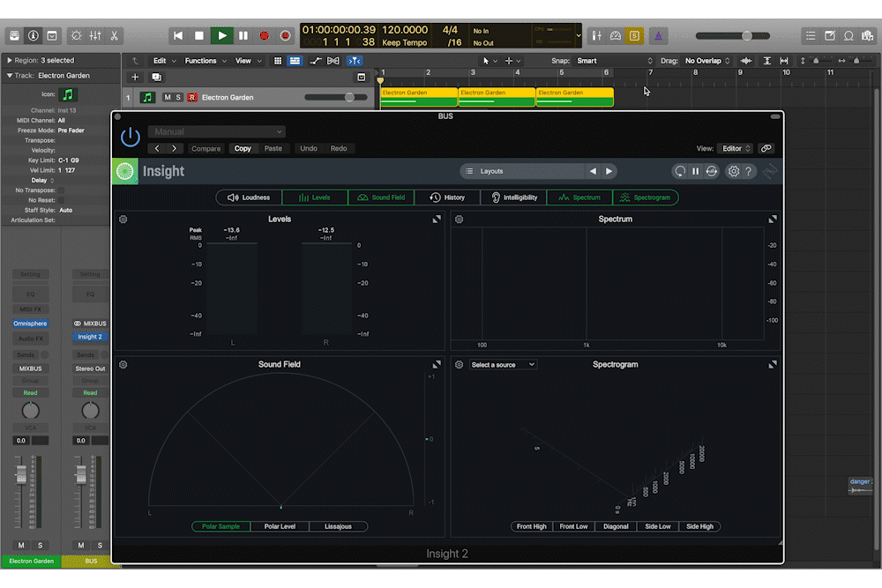Go to beginning of the project
Viewport: 882px width, 588px height.
point(178,36)
